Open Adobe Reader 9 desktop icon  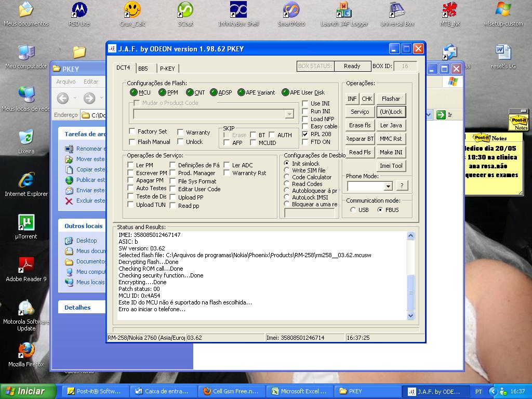pyautogui.click(x=26, y=270)
